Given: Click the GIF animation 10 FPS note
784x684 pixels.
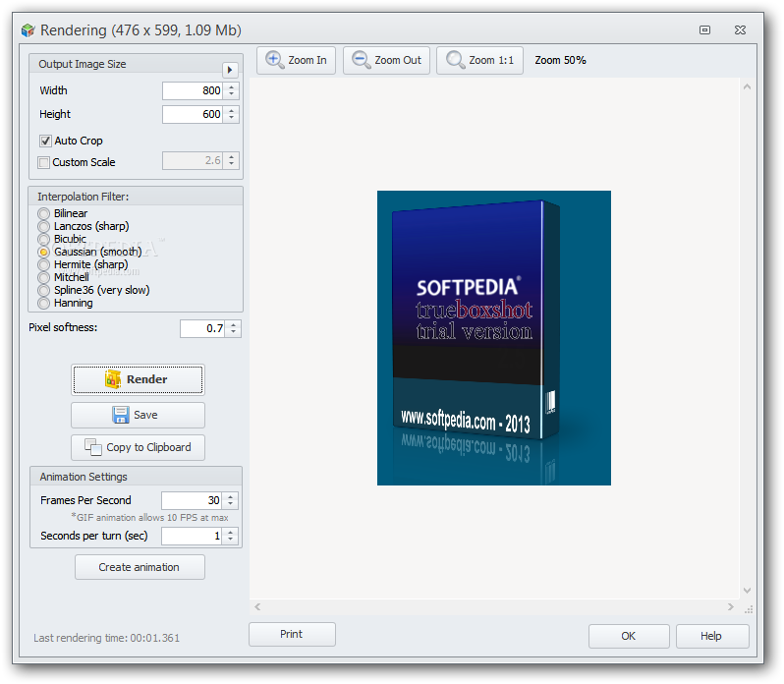Looking at the screenshot, I should [150, 518].
